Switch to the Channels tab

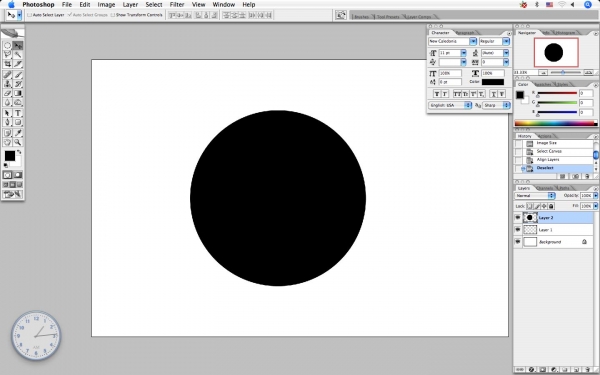(545, 188)
